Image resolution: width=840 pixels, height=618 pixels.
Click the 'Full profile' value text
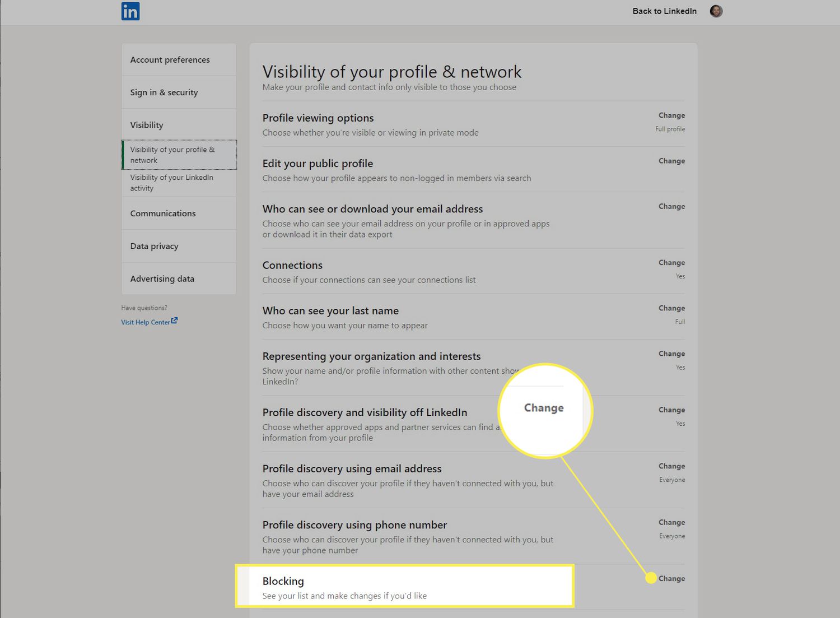click(670, 129)
